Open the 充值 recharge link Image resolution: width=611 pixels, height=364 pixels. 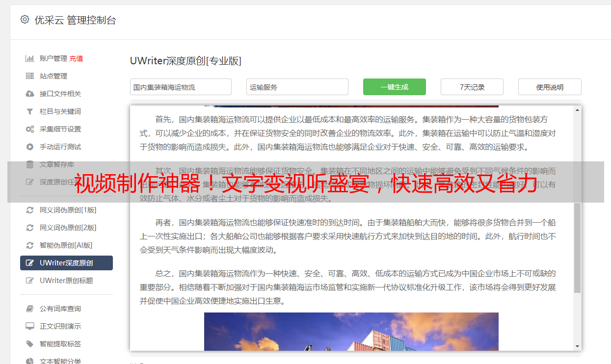[76, 58]
